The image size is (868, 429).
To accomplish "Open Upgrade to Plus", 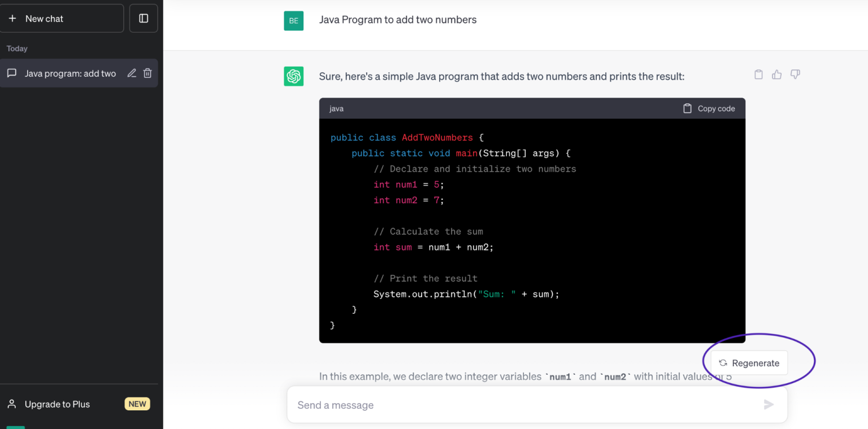I will [57, 404].
